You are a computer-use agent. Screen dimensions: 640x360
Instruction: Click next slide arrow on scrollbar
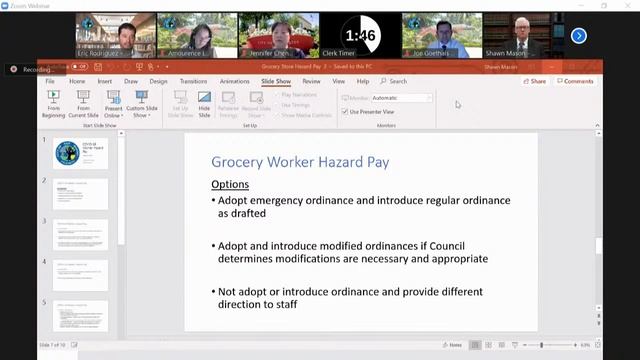click(x=598, y=323)
